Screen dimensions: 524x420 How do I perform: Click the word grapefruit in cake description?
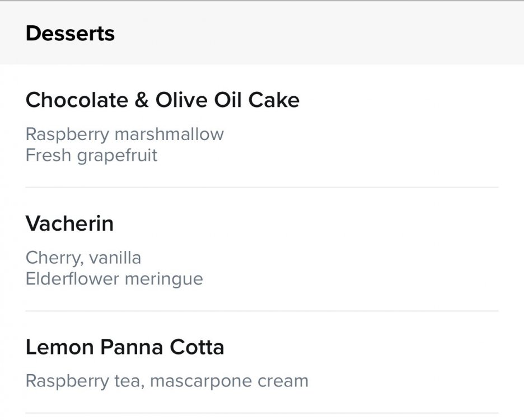pyautogui.click(x=117, y=156)
